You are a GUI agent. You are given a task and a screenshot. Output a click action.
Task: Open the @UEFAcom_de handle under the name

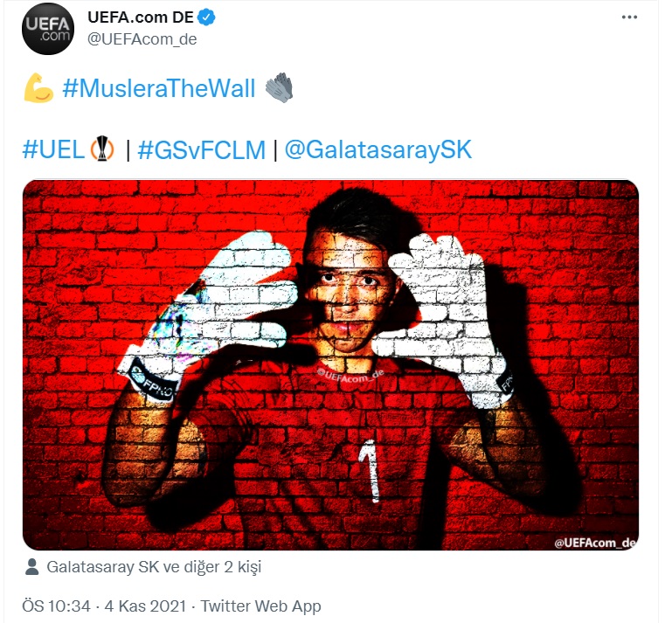coord(142,39)
